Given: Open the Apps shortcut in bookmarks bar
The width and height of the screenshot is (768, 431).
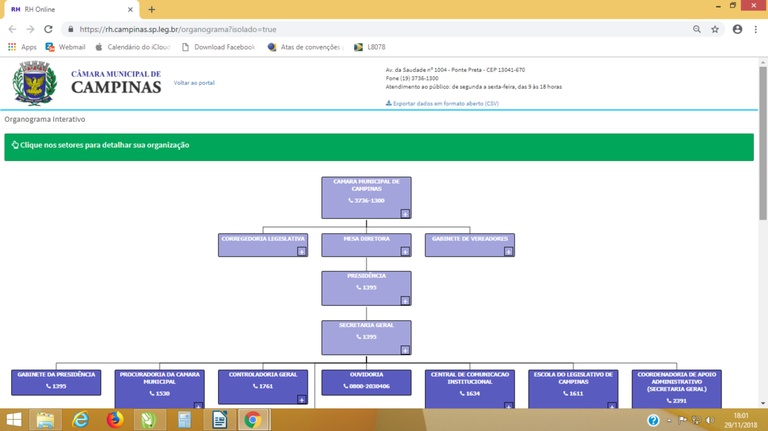Looking at the screenshot, I should (22, 47).
